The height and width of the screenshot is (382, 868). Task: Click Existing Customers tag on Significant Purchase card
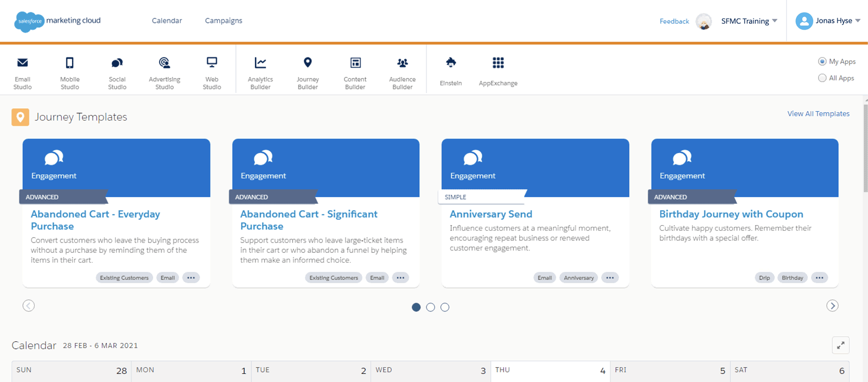tap(334, 278)
